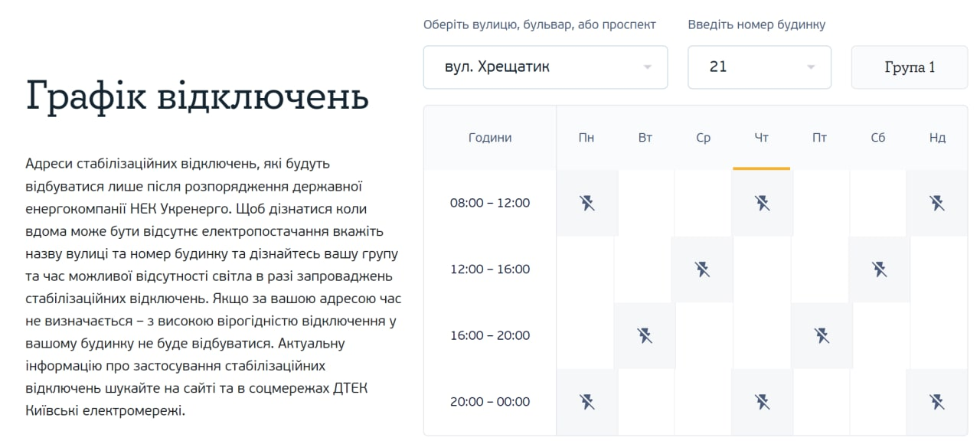
Task: Open the street dropdown showing вул. Хрещатик
Action: pyautogui.click(x=545, y=67)
